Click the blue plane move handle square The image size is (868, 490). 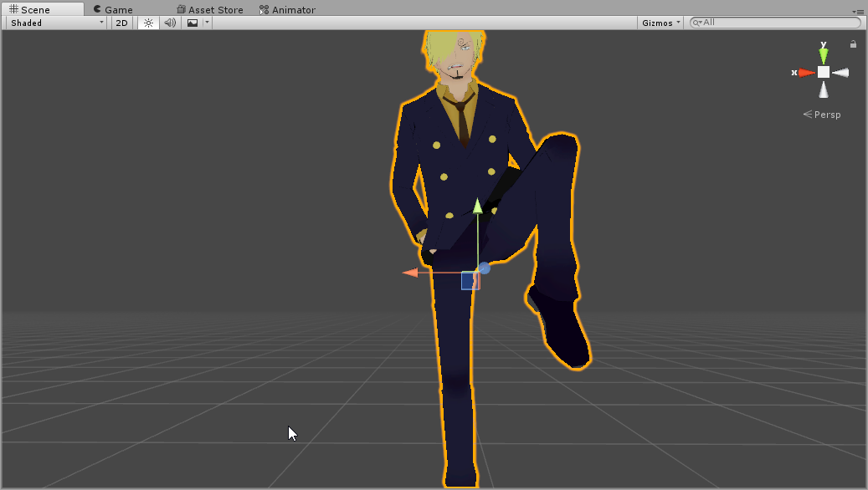click(x=470, y=280)
